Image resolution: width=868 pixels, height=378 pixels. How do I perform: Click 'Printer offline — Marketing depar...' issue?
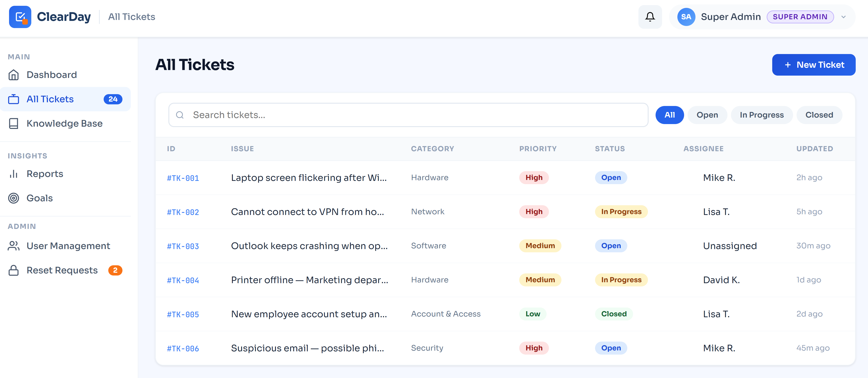click(x=310, y=280)
